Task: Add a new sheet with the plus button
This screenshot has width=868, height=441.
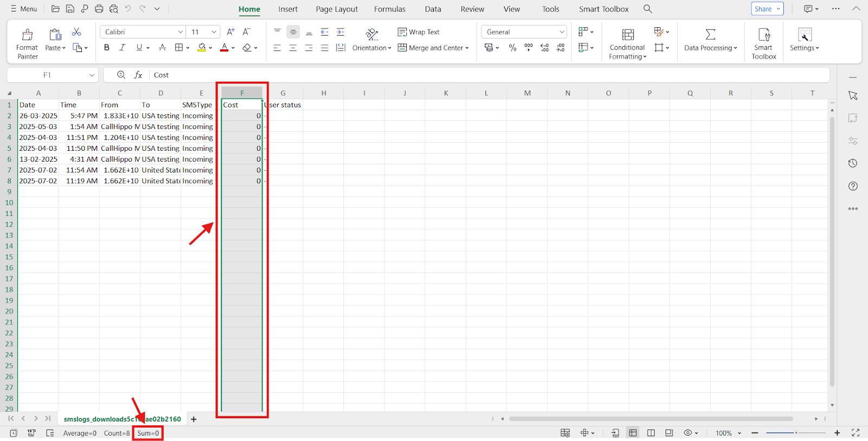Action: click(x=194, y=419)
